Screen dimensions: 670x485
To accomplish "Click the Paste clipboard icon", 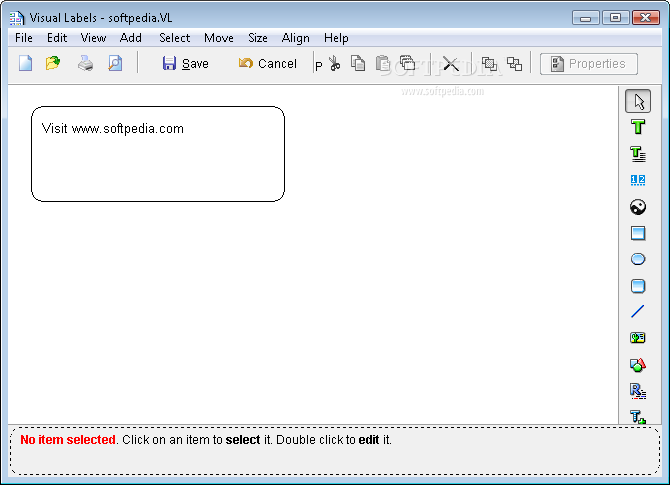I will pos(383,63).
